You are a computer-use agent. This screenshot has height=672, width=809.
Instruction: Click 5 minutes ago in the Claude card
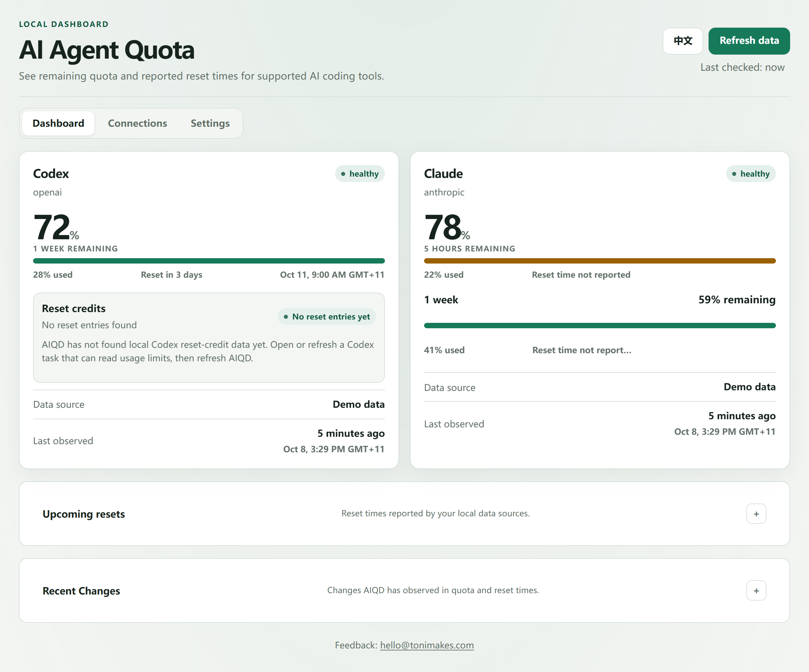(x=742, y=416)
